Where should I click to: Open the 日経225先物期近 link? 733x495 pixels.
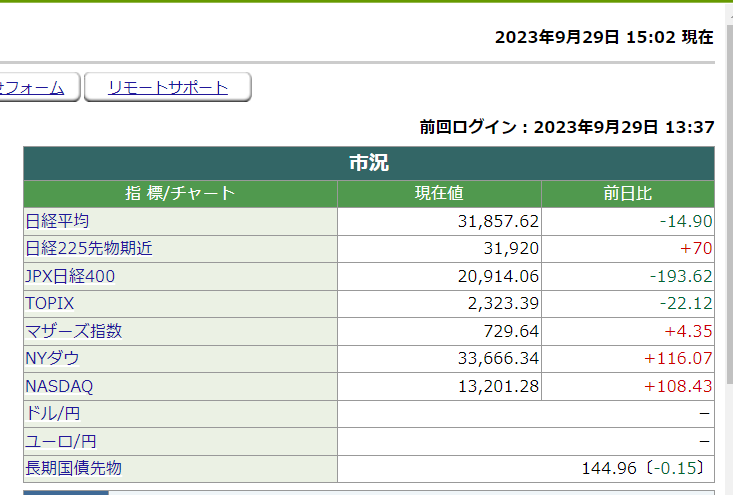click(x=88, y=248)
